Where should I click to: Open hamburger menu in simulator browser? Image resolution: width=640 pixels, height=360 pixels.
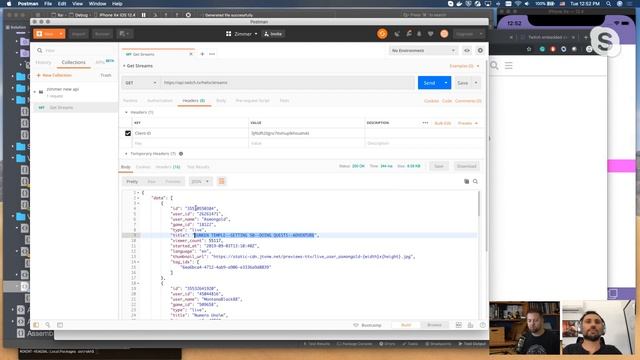[x=509, y=65]
